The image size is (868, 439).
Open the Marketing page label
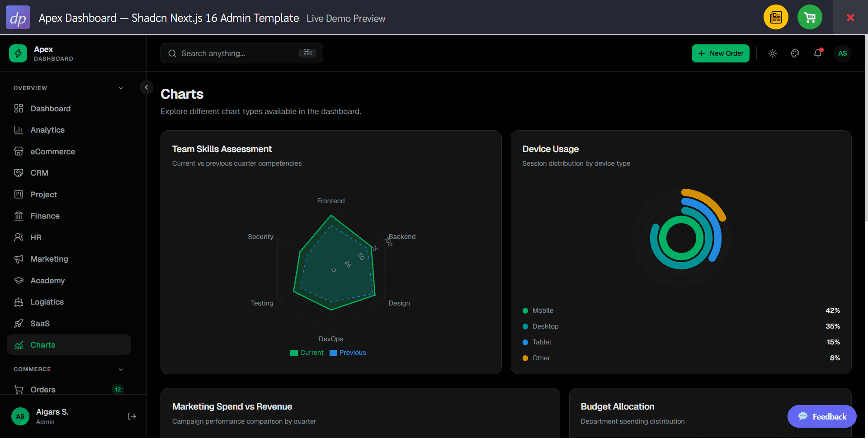pos(49,259)
